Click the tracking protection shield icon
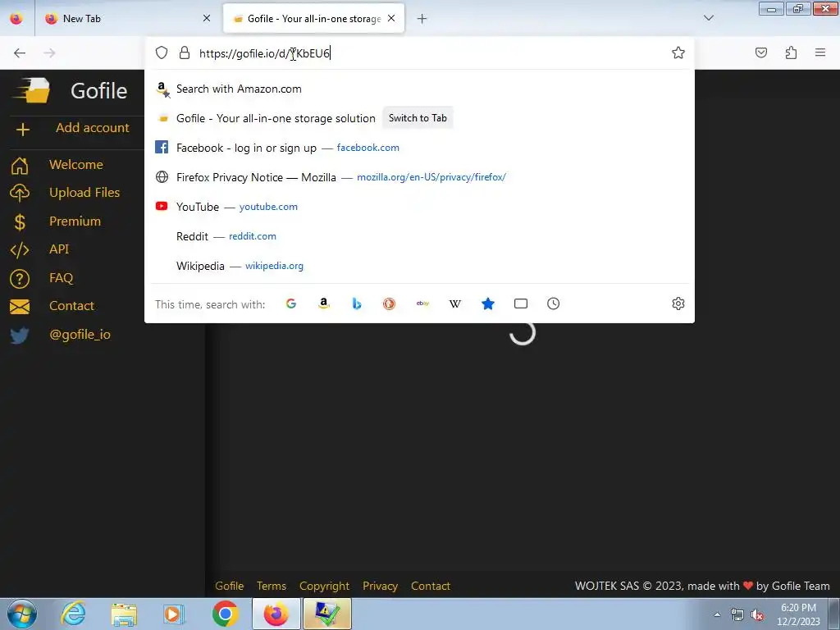The width and height of the screenshot is (840, 630). [x=162, y=52]
